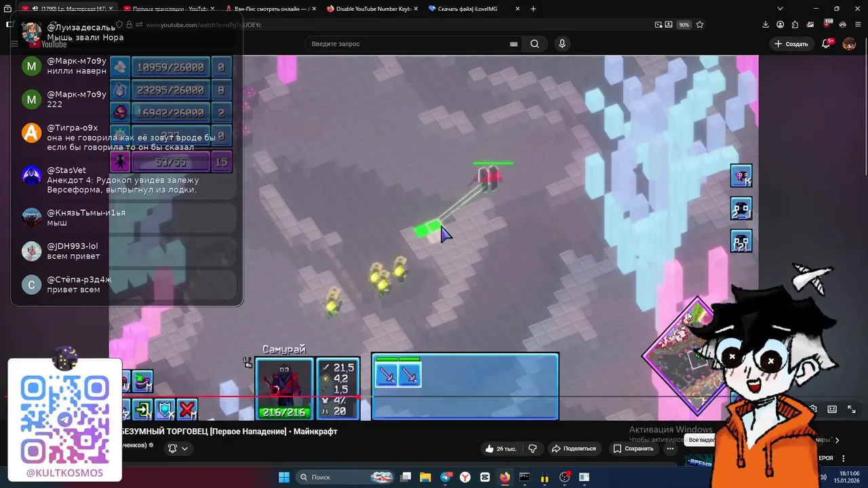Image resolution: width=868 pixels, height=488 pixels.
Task: Open the on-screen keyboard icon in search box
Action: point(513,44)
